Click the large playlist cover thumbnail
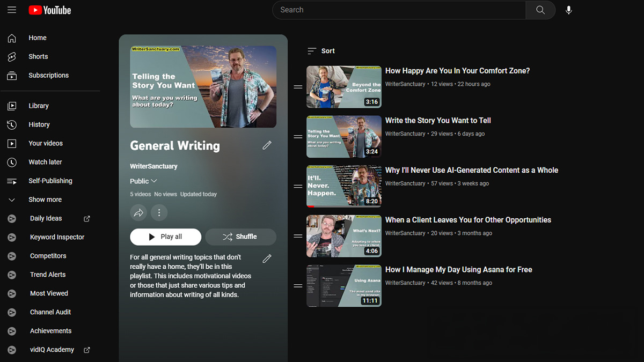The image size is (644, 362). (203, 87)
